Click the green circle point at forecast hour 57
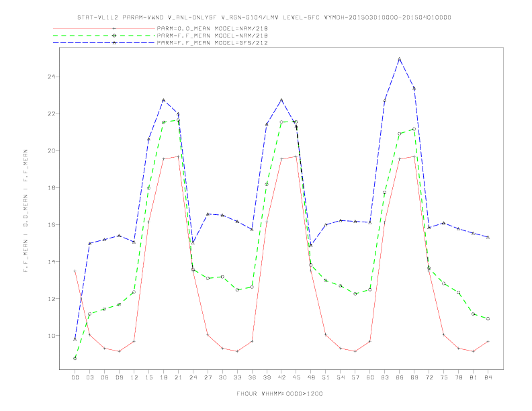 (355, 293)
